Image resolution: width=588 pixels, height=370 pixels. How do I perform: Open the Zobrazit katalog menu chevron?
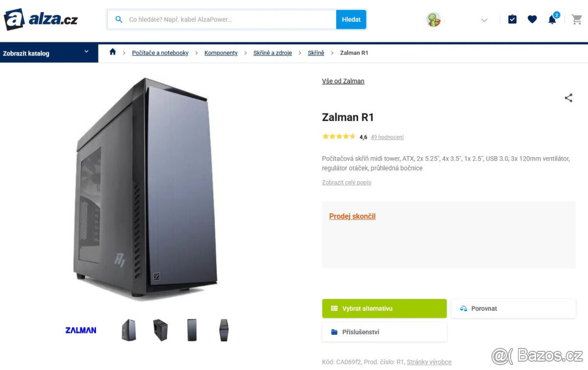pyautogui.click(x=86, y=52)
